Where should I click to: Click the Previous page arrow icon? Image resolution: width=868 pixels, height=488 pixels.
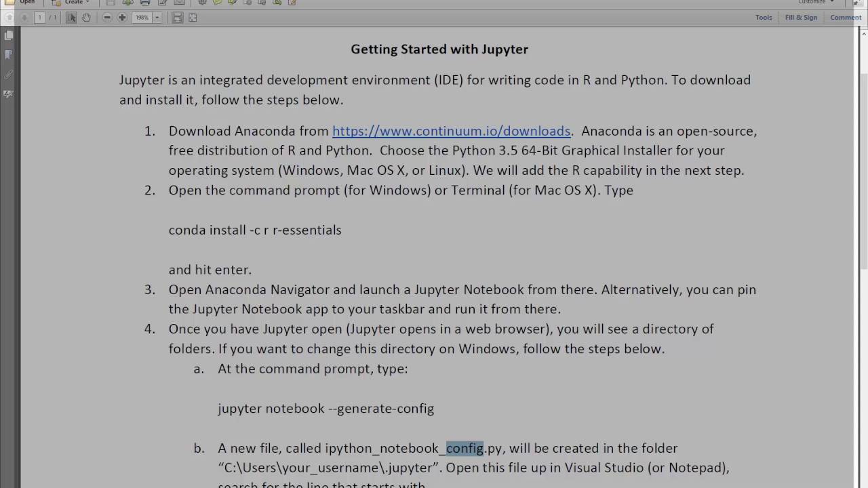pyautogui.click(x=10, y=18)
